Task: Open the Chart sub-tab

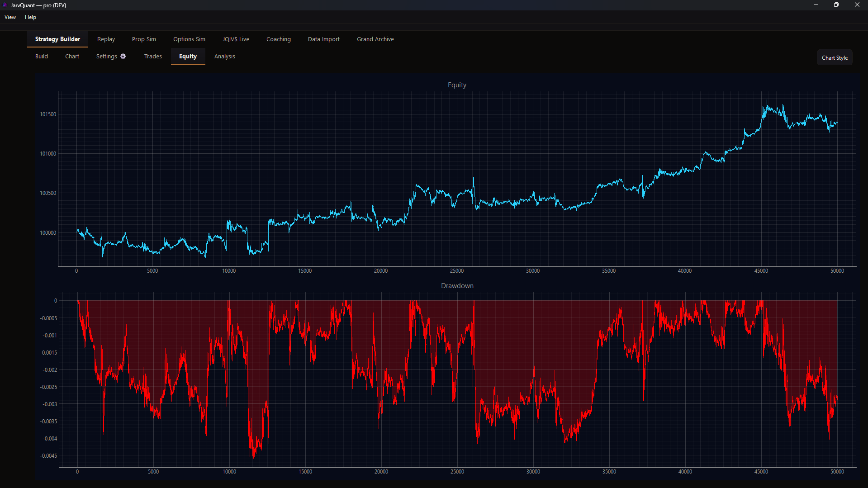Action: [72, 56]
